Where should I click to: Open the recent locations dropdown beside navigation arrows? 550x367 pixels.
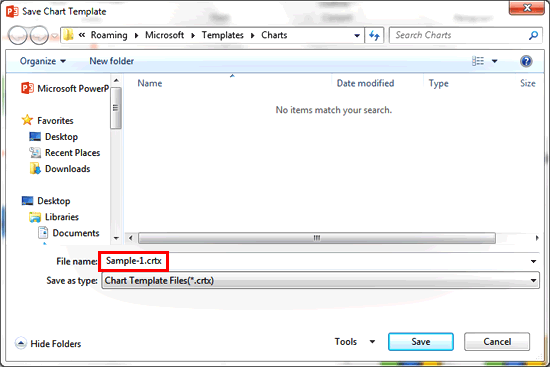tap(55, 36)
